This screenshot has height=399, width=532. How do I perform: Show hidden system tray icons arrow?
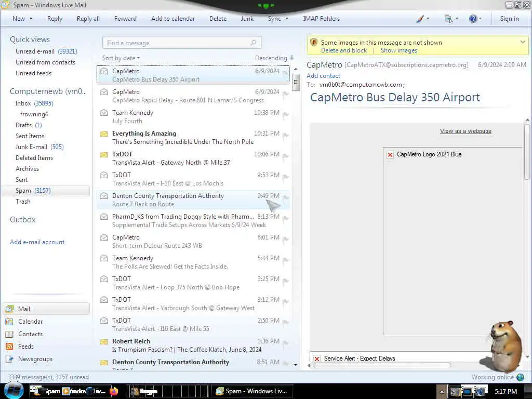pyautogui.click(x=442, y=392)
